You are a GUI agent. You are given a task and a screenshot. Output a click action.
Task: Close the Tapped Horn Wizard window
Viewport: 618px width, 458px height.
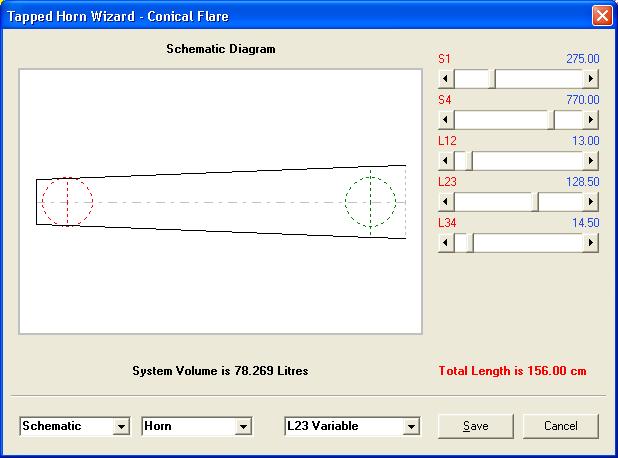coord(602,16)
